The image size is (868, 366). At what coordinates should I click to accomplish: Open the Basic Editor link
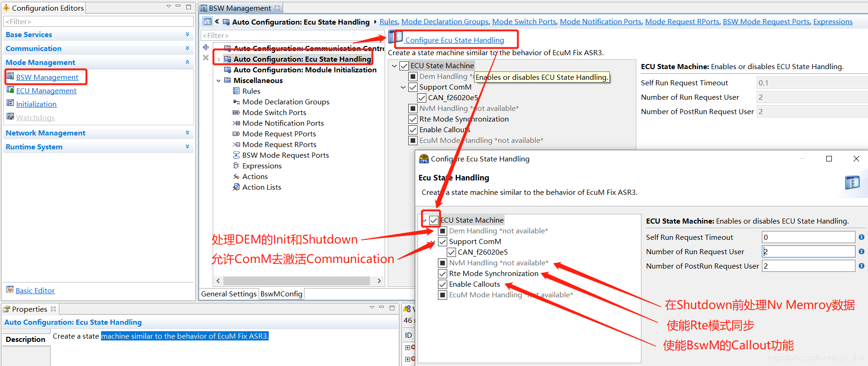coord(35,290)
